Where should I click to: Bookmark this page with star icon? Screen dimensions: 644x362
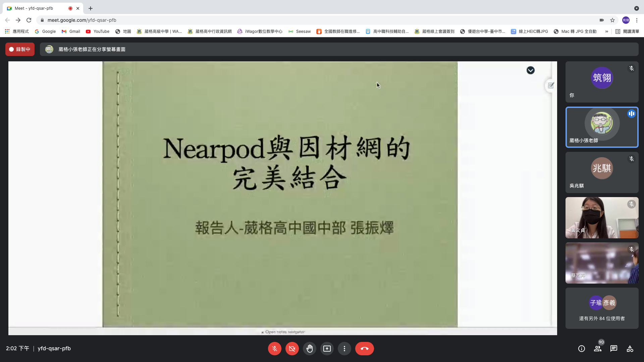[x=612, y=20]
